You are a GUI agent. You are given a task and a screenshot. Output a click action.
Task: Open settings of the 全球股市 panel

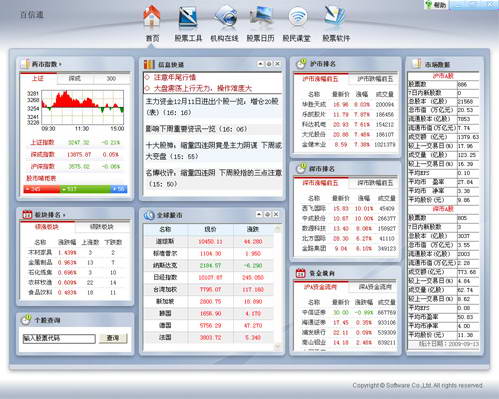(267, 214)
